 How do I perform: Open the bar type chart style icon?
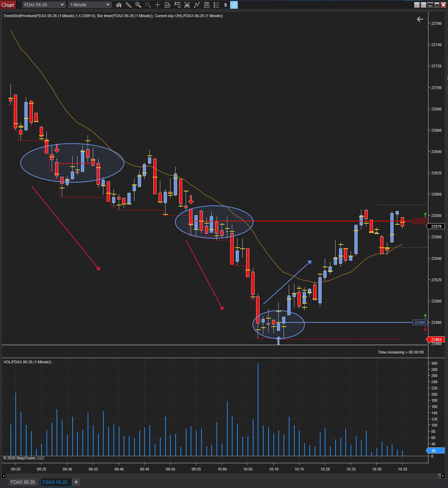click(x=119, y=5)
